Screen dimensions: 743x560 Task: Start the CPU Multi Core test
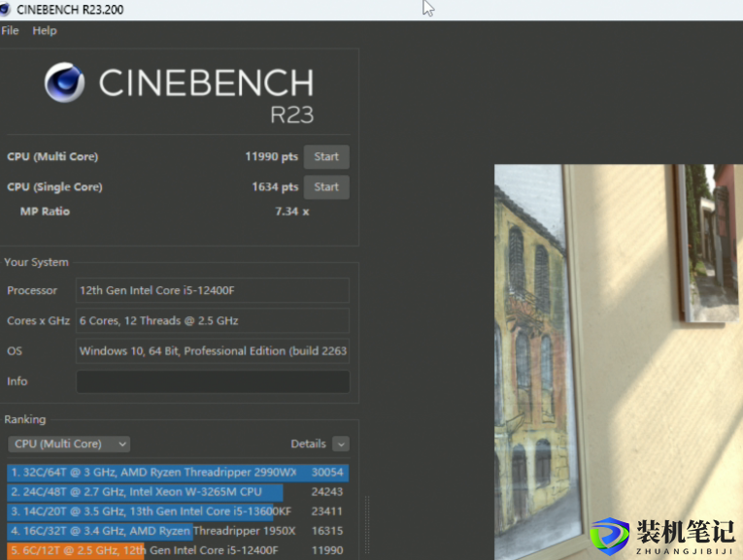click(326, 156)
